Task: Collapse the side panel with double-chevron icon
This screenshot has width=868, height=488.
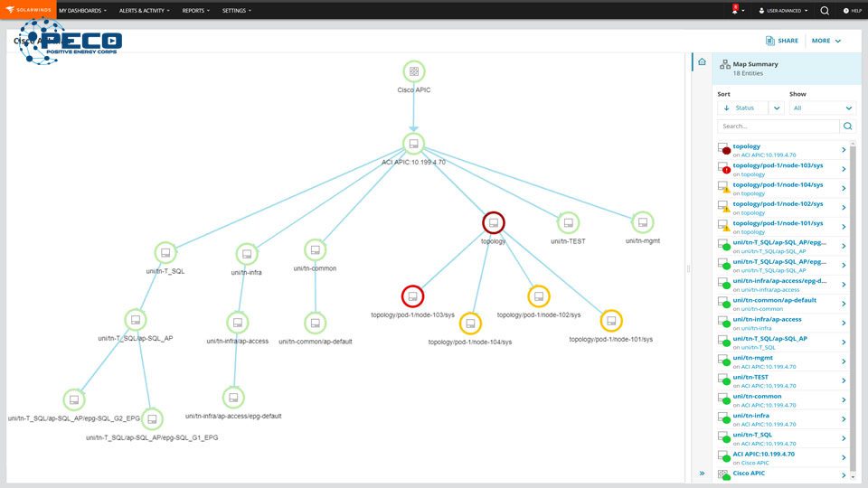Action: (702, 473)
